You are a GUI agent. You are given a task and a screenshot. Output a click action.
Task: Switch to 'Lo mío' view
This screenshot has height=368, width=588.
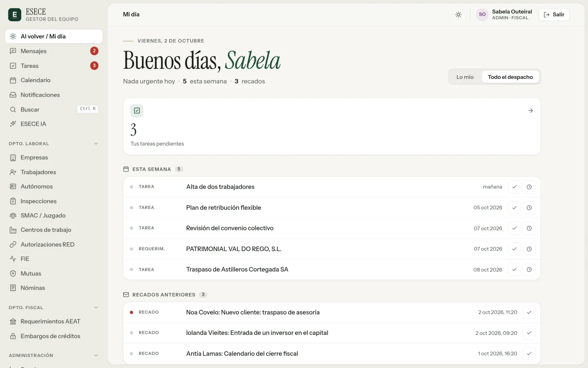(465, 77)
